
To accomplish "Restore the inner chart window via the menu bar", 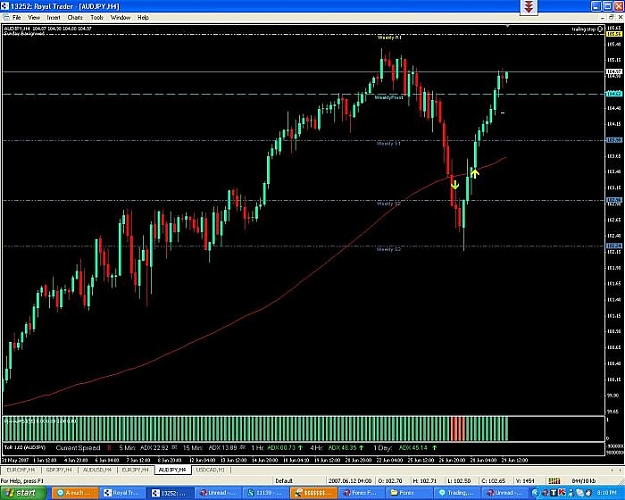I will coord(611,17).
